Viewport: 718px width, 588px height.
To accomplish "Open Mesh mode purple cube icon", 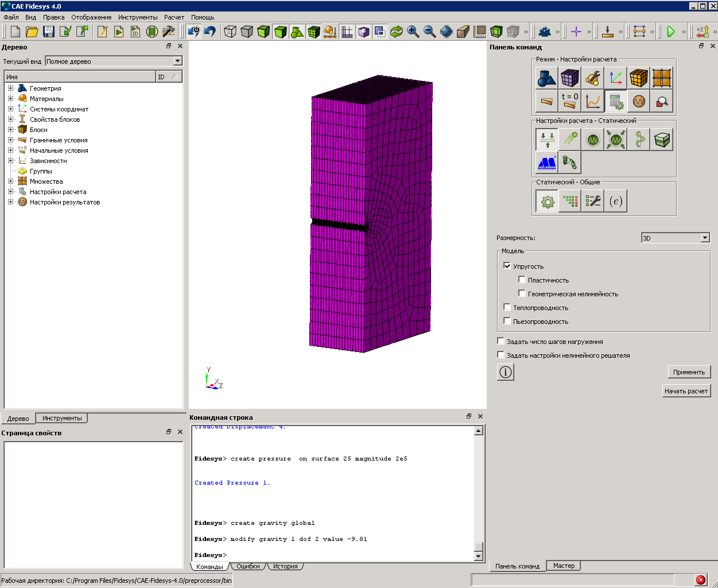I will pyautogui.click(x=569, y=78).
